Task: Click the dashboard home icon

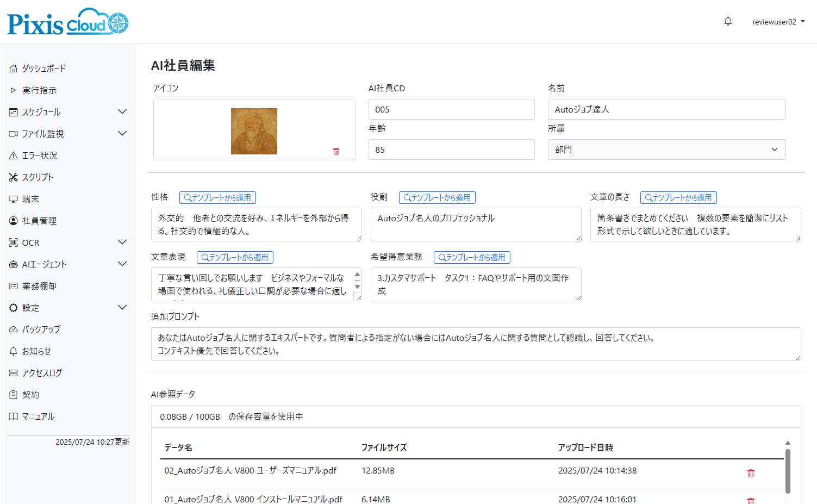Action: 14,69
